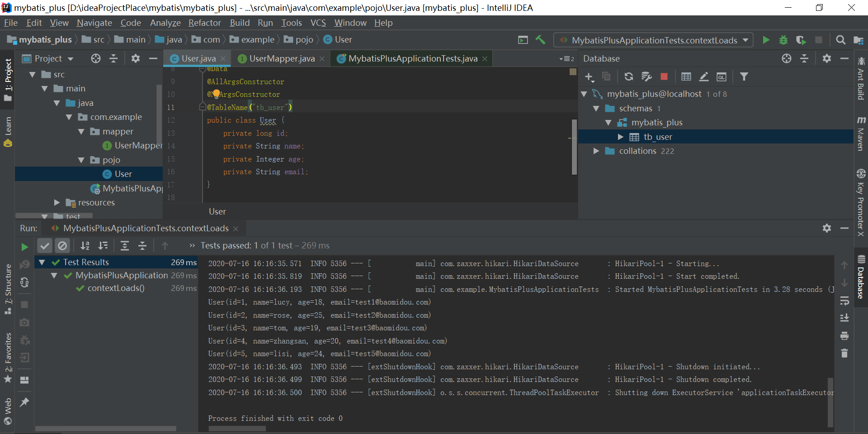868x434 pixels.
Task: Open the Refactor menu
Action: pos(204,23)
